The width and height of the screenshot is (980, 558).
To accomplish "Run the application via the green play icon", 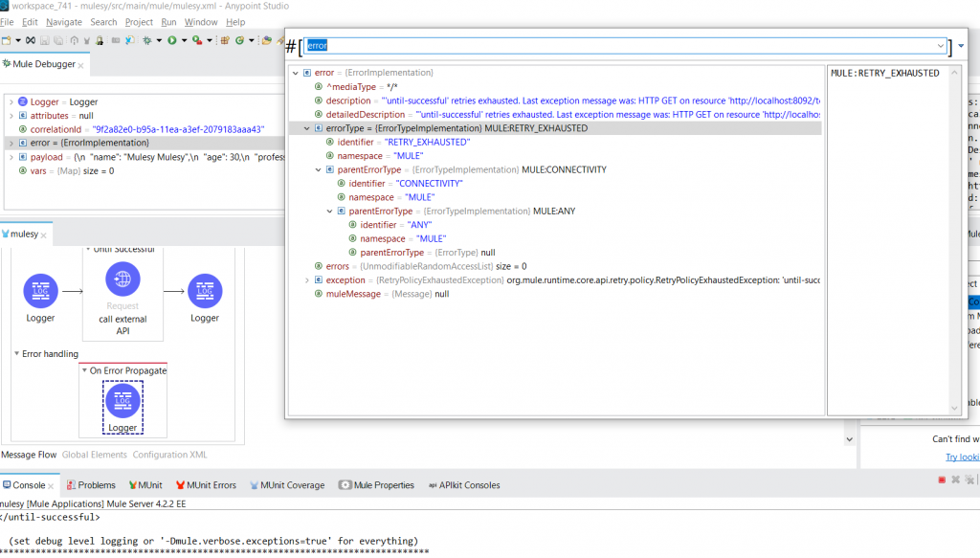I will (172, 41).
